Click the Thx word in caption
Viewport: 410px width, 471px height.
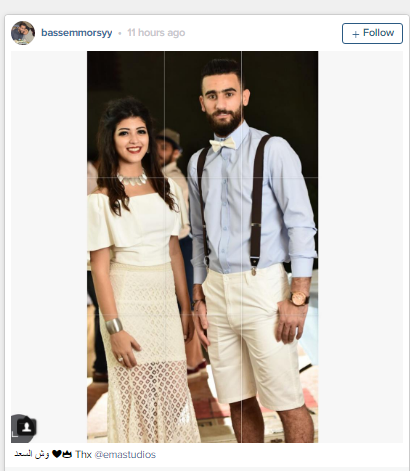(x=83, y=454)
